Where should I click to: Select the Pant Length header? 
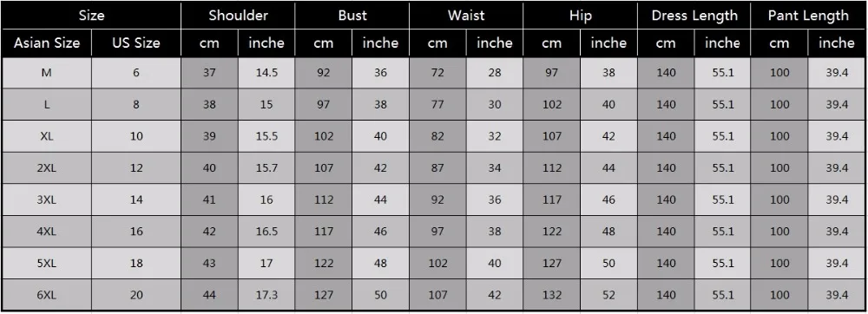point(808,15)
